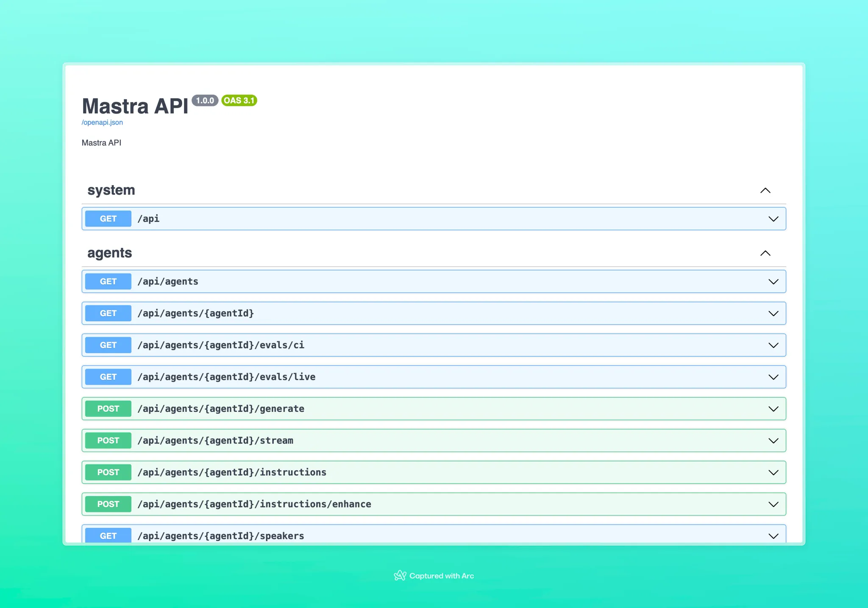The image size is (868, 608).
Task: Select the /api path text
Action: coord(148,219)
